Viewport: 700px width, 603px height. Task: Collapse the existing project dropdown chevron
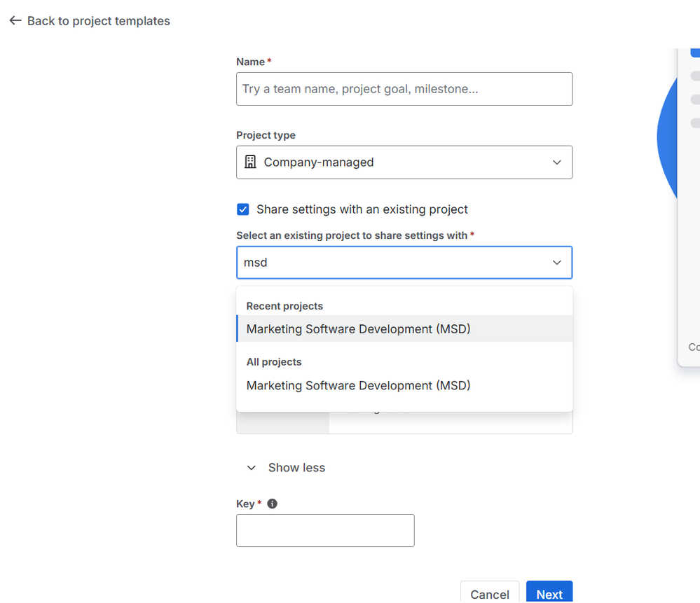pyautogui.click(x=556, y=263)
